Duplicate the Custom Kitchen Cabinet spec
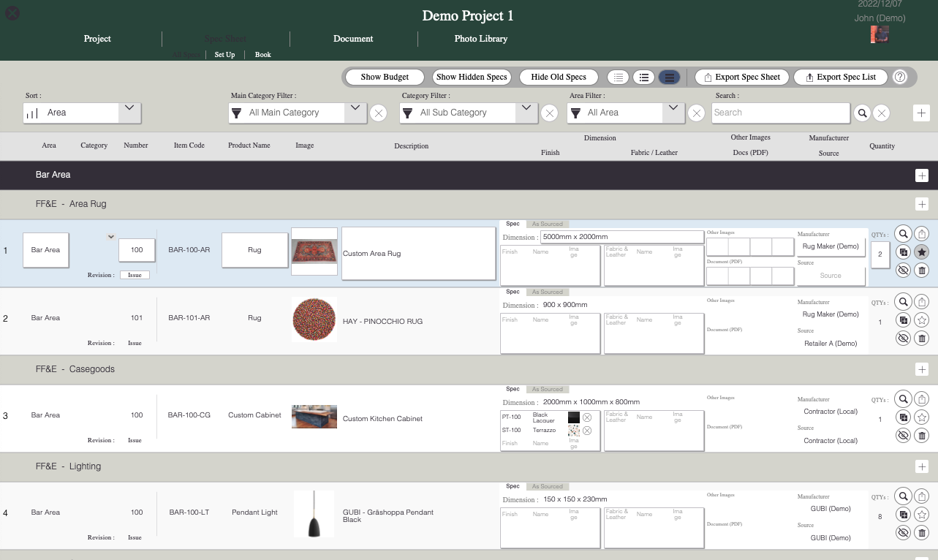 point(903,417)
